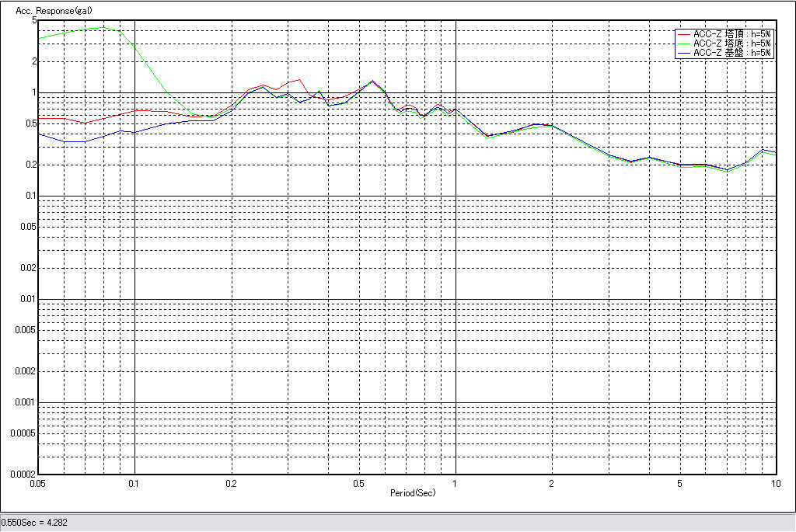Select the ACC-Z 基盤 h=5% legend label
Viewport: 796px width, 532px height.
point(732,53)
